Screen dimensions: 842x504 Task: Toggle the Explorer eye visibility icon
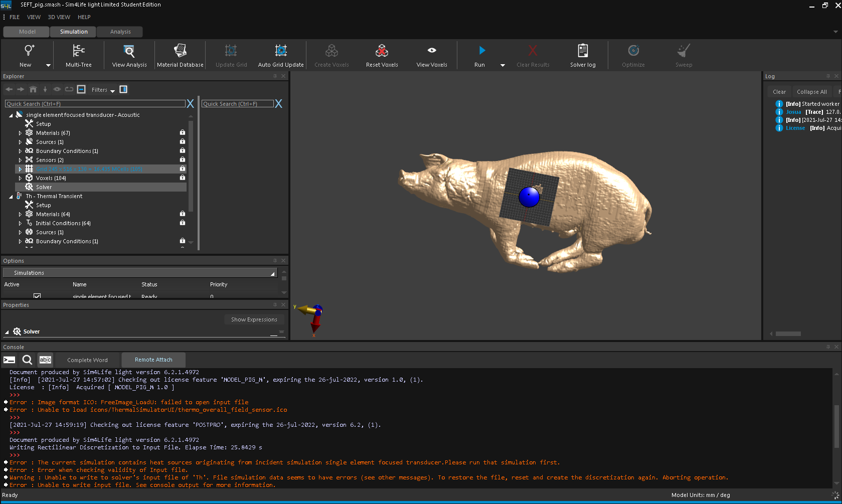[57, 89]
